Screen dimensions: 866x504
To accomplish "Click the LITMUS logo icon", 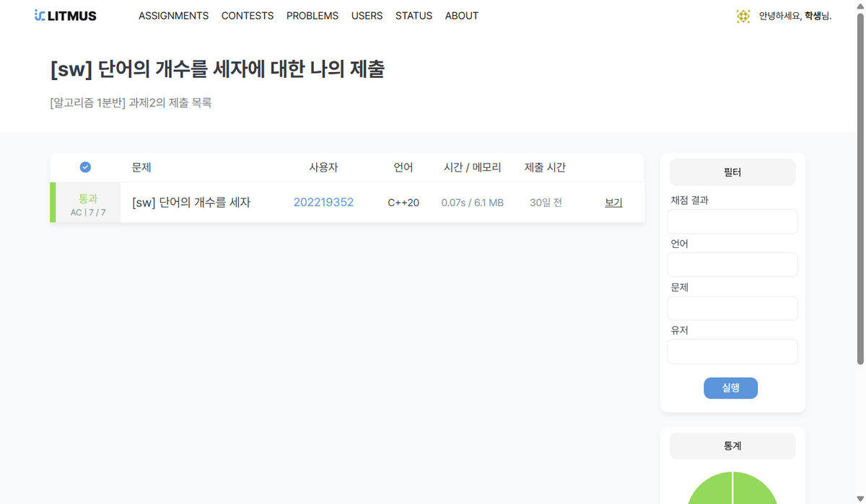I will [40, 16].
